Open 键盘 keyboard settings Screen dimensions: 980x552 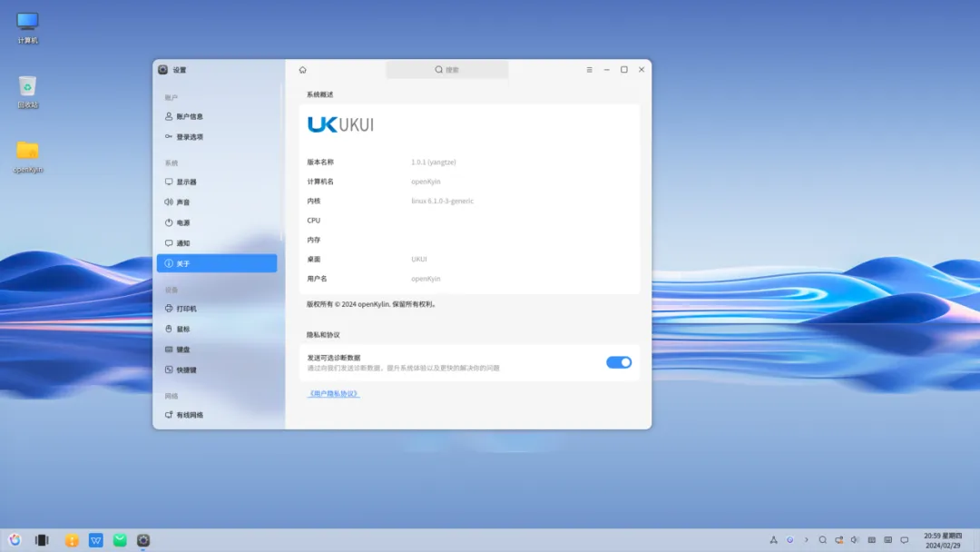(217, 350)
